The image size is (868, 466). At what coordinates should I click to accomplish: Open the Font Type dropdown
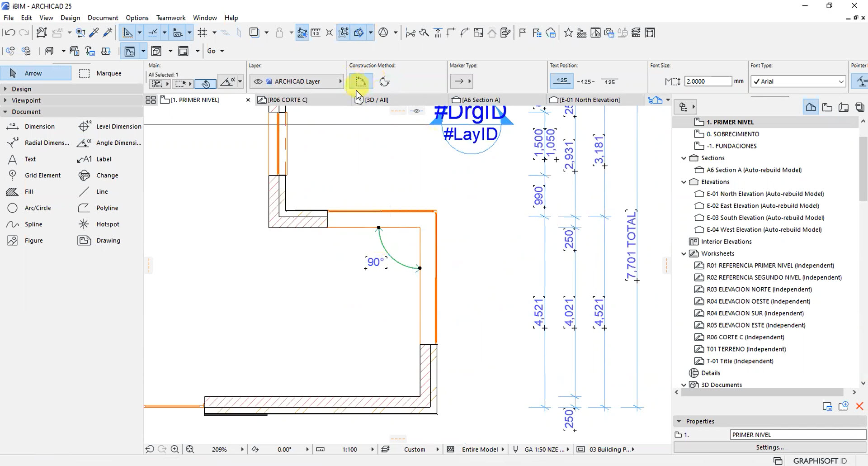840,81
